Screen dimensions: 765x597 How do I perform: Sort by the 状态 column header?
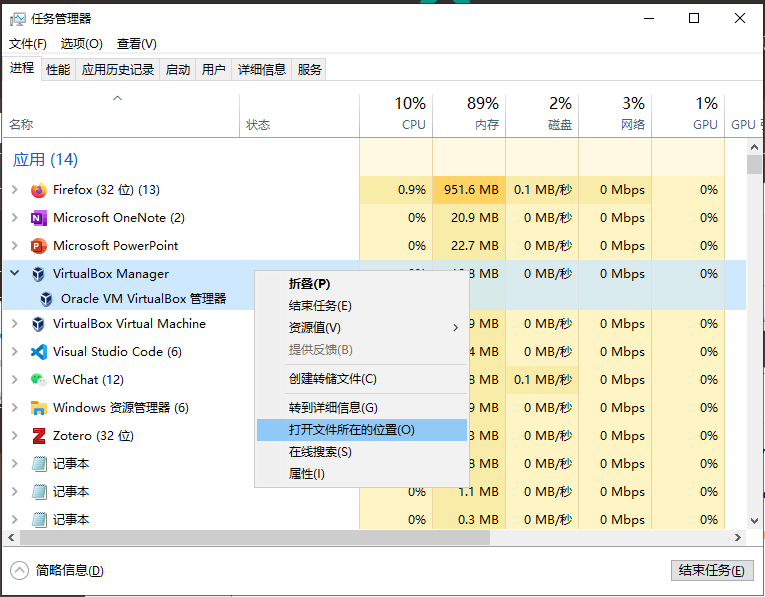point(300,115)
